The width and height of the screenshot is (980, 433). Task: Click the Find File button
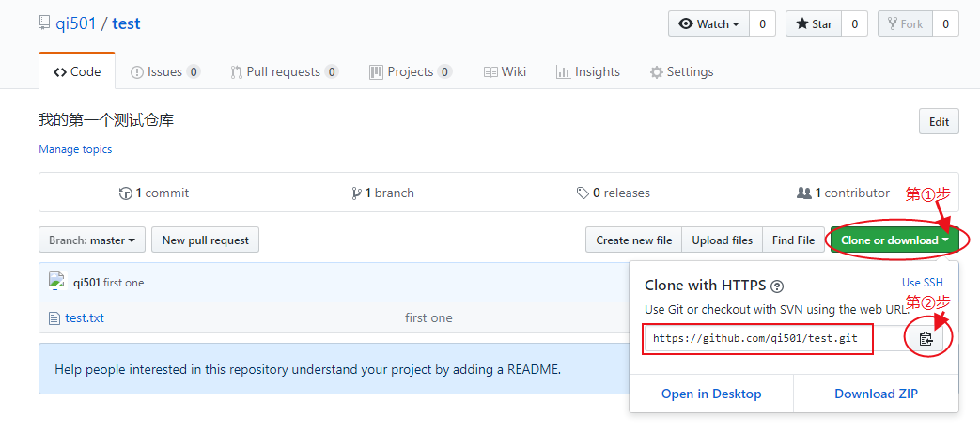pyautogui.click(x=793, y=240)
